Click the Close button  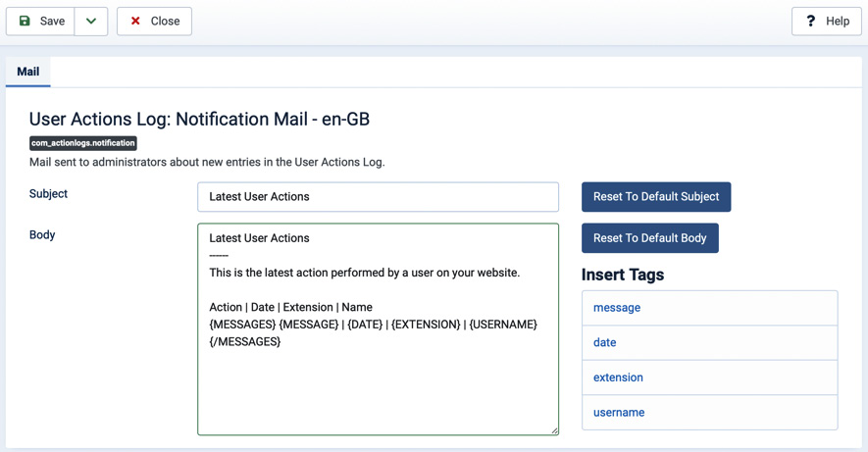click(x=154, y=21)
